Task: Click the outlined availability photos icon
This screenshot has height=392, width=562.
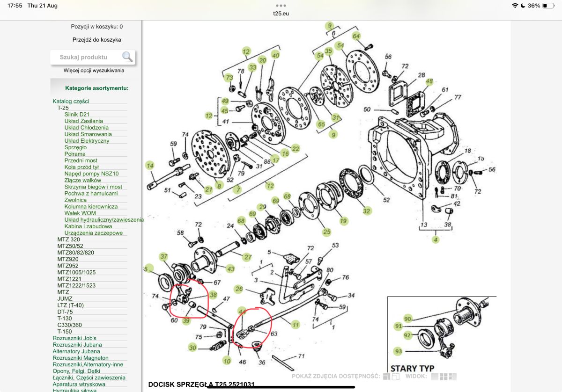Action: pos(395,377)
